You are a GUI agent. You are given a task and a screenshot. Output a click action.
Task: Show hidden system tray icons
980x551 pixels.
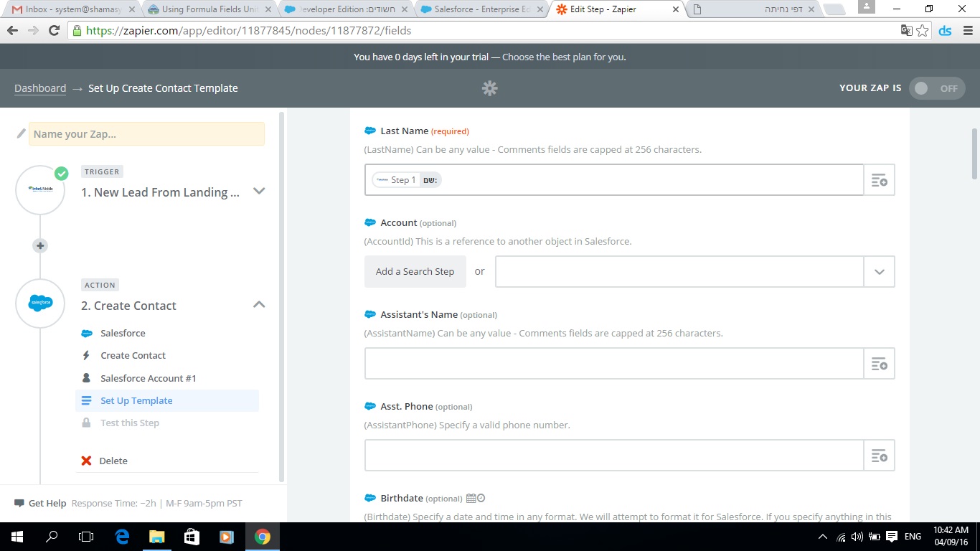click(822, 537)
